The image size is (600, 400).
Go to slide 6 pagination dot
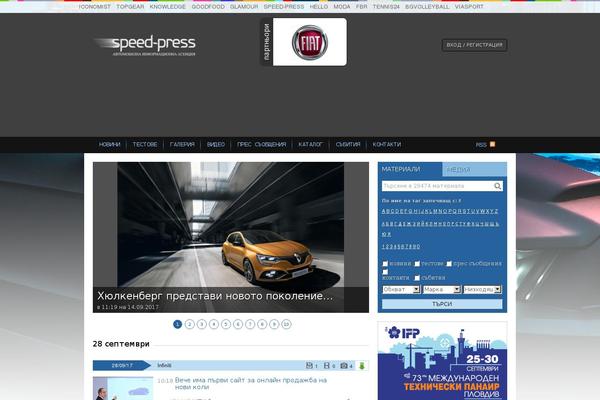point(238,324)
